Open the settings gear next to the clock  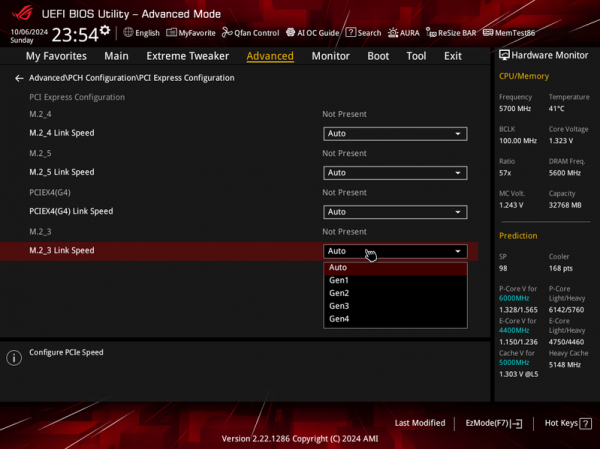(105, 30)
